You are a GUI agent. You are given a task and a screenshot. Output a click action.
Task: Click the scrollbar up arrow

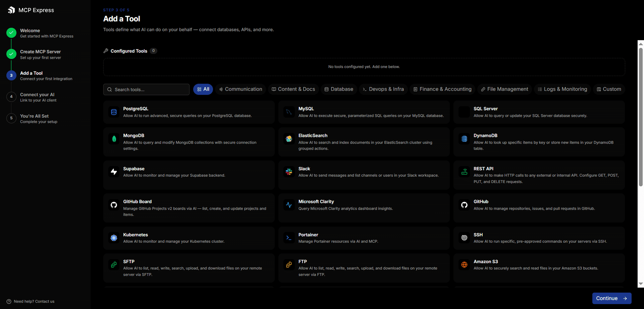(641, 43)
